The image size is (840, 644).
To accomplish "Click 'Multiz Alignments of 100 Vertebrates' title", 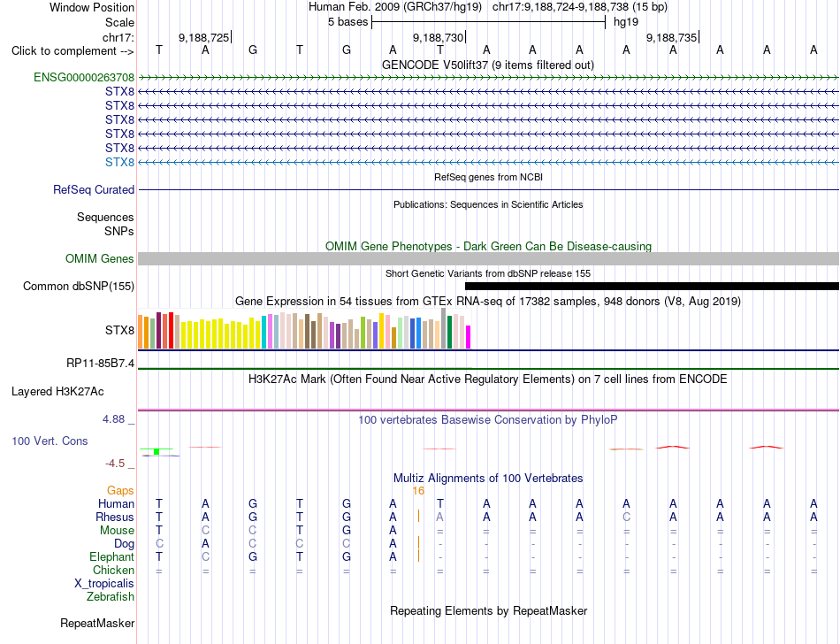I will click(x=488, y=478).
